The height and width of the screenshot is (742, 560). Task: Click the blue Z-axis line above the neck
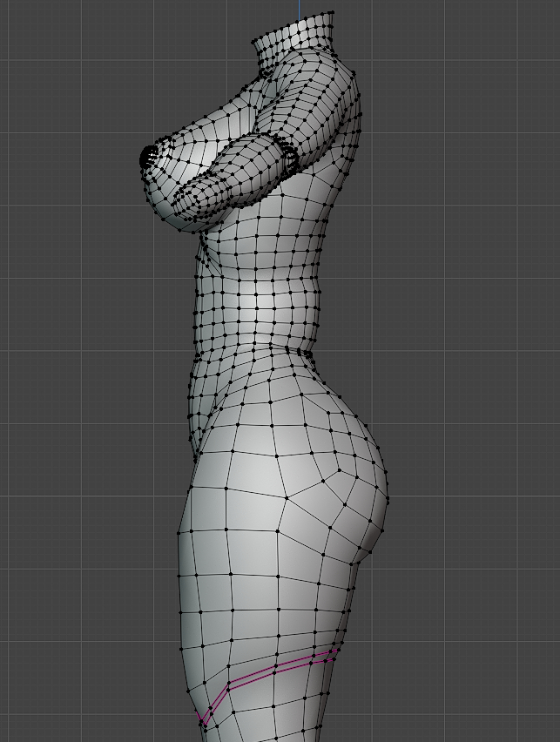299,7
